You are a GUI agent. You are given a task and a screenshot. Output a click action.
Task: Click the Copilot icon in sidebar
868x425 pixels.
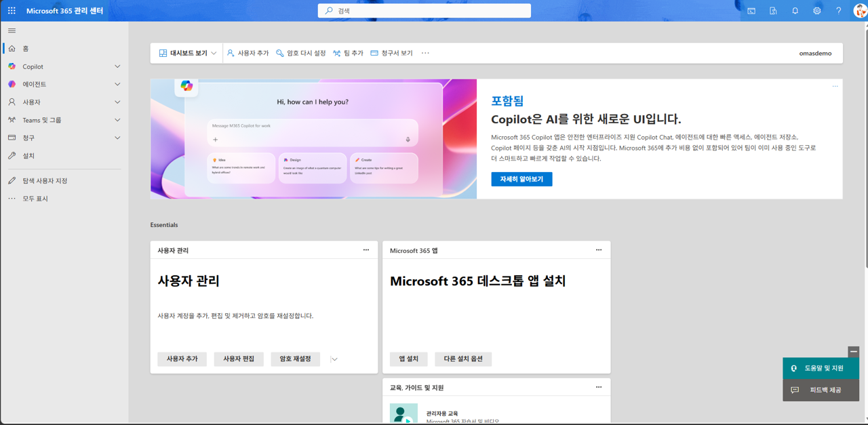click(x=12, y=66)
